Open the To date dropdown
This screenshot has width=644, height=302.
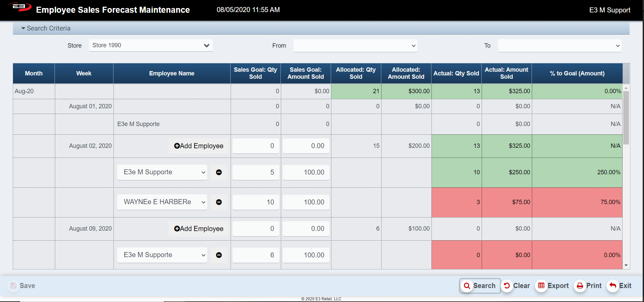[559, 46]
